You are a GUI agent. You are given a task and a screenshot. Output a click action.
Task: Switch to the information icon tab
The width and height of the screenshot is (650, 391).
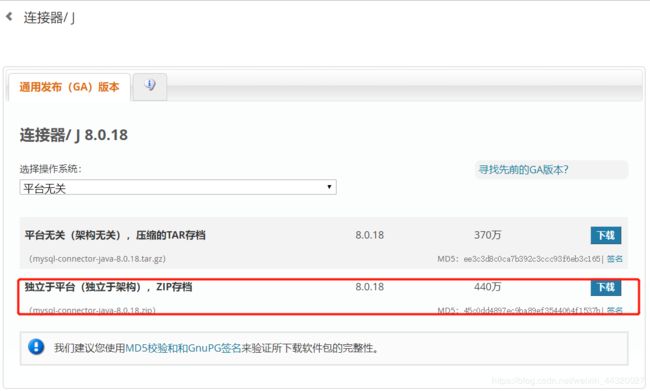(x=150, y=86)
